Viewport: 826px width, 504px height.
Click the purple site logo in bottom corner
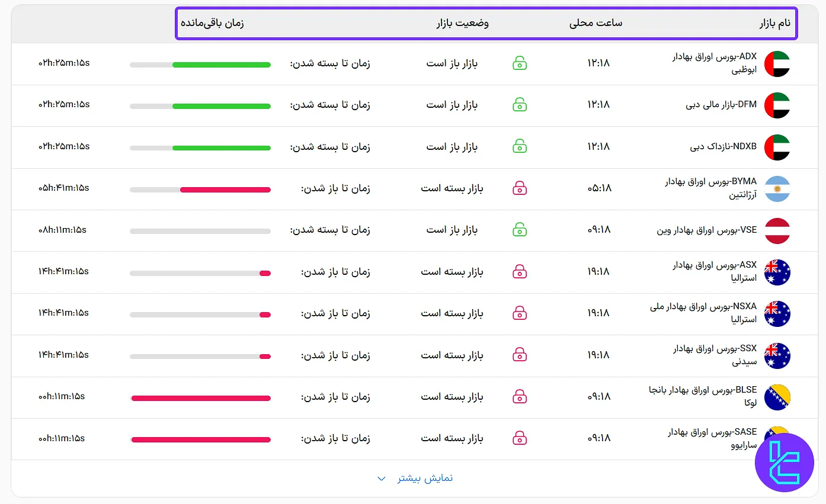pos(785,463)
